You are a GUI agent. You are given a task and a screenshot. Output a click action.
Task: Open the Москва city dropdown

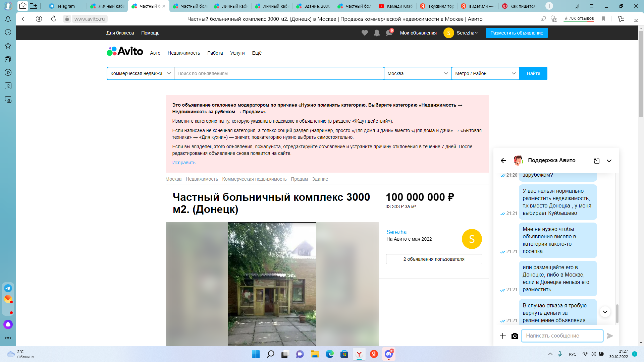pyautogui.click(x=418, y=73)
